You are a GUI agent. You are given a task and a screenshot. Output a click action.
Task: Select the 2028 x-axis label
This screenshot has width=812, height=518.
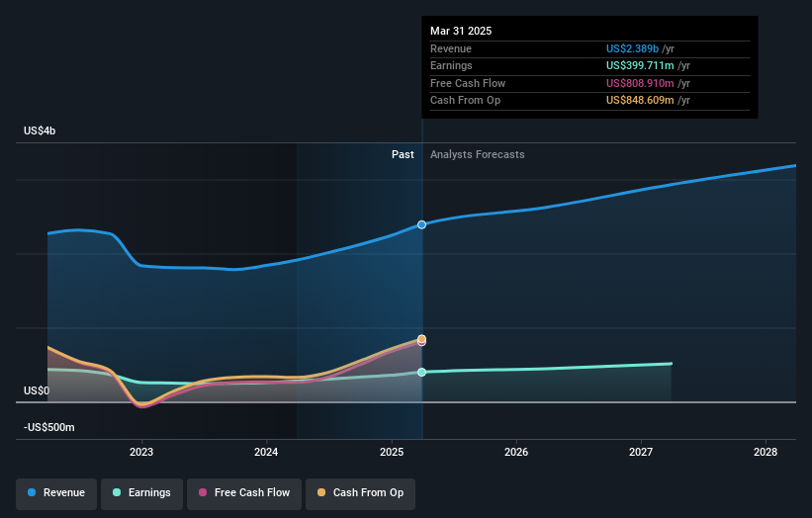tap(766, 452)
